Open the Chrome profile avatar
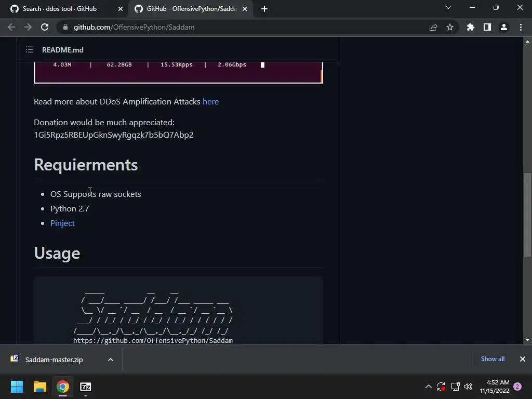Screen dimensions: 532x399 (x=504, y=27)
